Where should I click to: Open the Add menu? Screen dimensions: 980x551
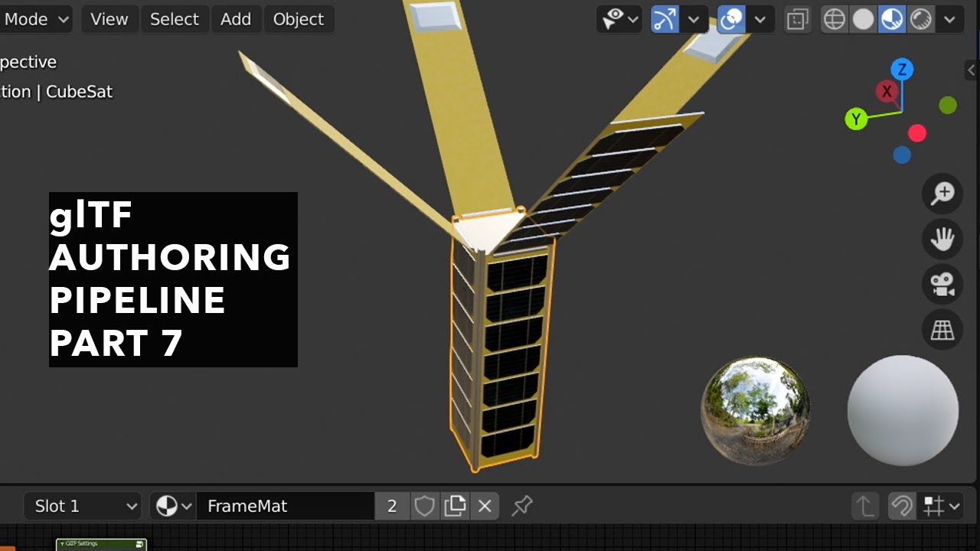pyautogui.click(x=236, y=19)
